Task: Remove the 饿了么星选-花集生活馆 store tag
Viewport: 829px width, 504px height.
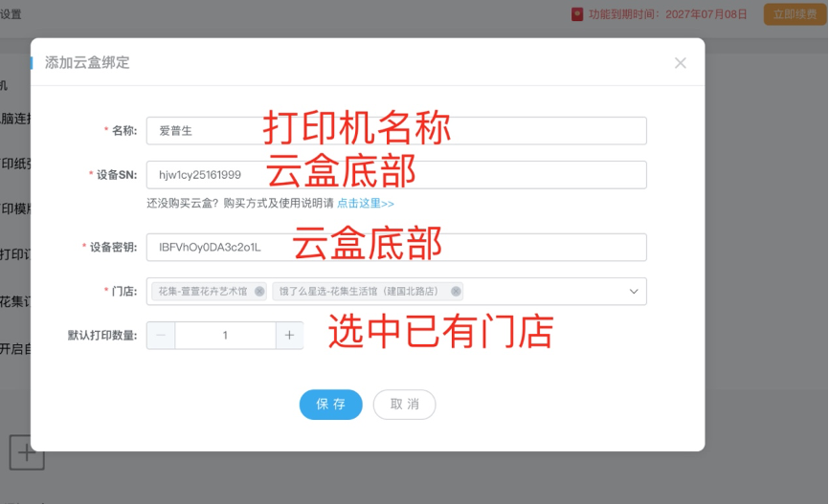Action: tap(456, 291)
